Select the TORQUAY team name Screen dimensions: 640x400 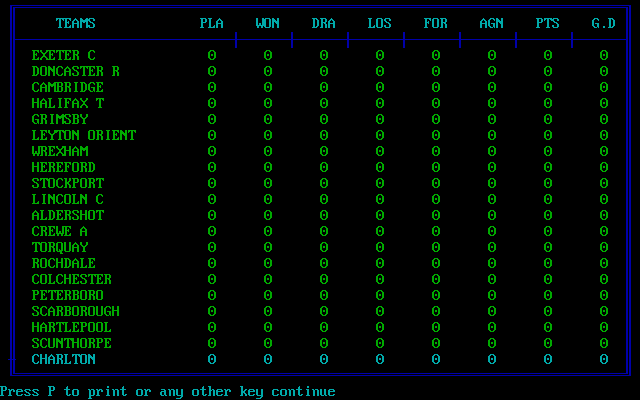[x=60, y=247]
